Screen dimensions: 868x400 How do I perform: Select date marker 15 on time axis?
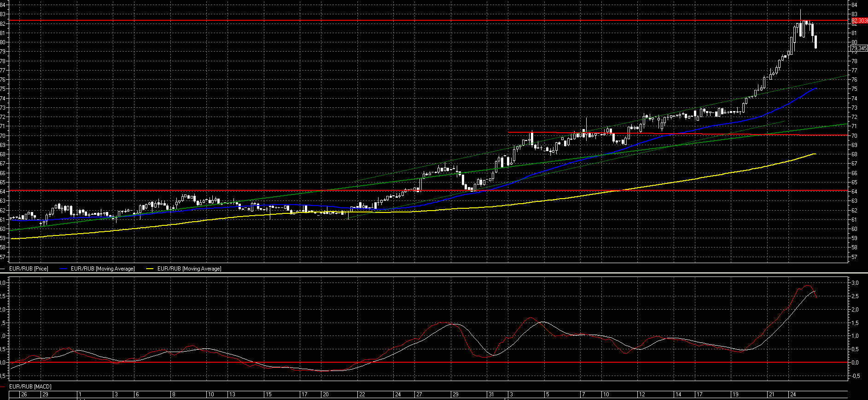268,394
